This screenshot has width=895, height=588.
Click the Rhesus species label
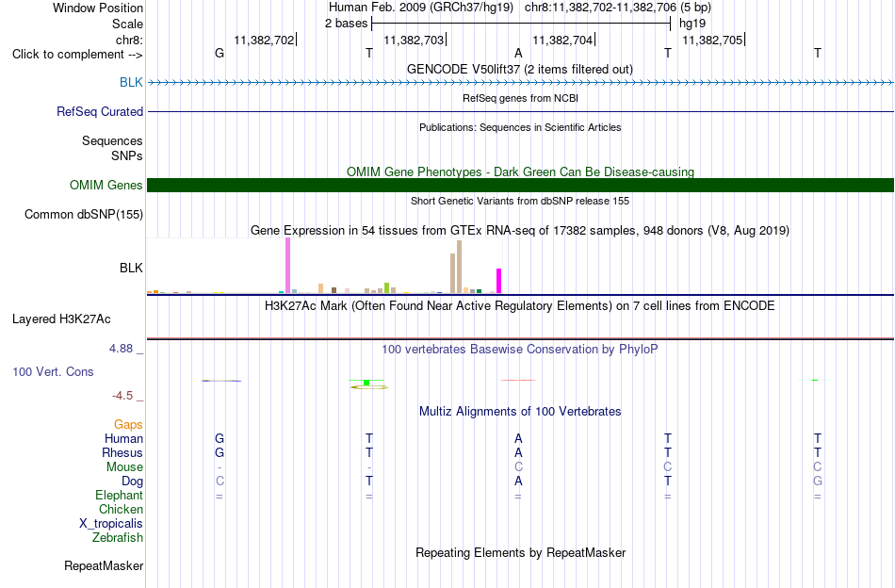[122, 452]
